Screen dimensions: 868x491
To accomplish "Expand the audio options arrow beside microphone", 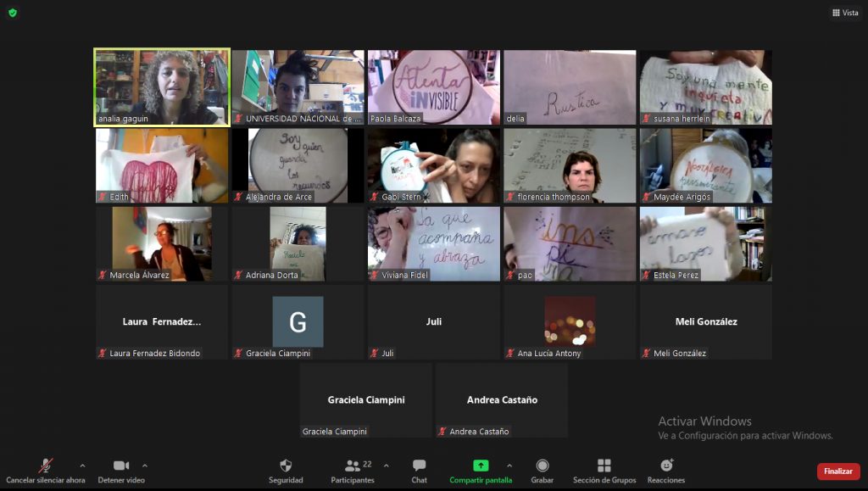I will click(x=82, y=466).
